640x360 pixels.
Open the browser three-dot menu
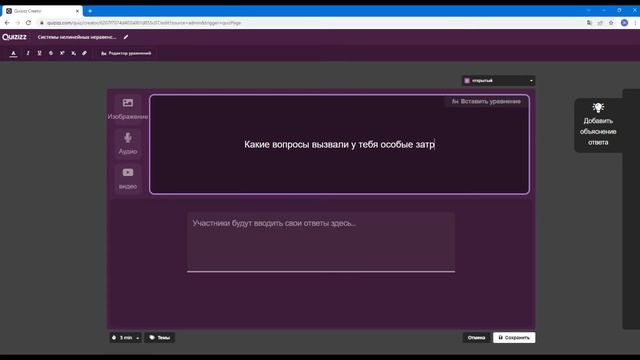[x=635, y=23]
